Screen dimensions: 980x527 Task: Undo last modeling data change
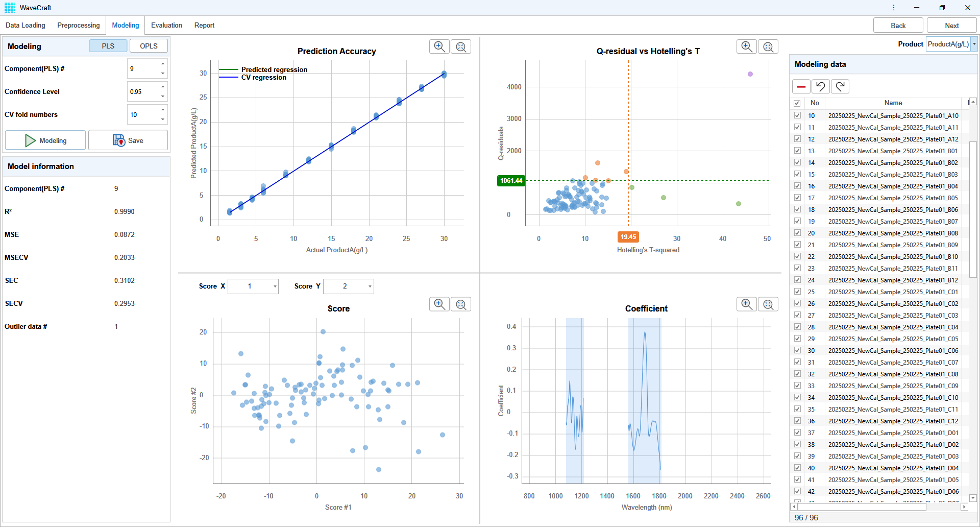point(820,86)
